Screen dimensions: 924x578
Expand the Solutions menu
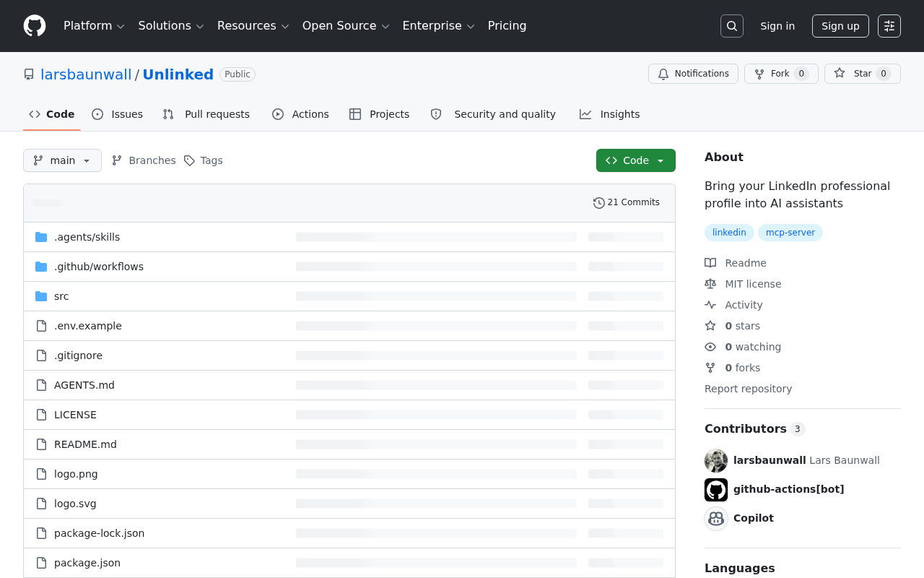point(171,26)
